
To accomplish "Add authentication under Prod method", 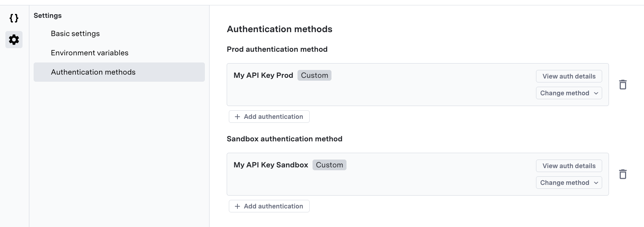I will [269, 117].
